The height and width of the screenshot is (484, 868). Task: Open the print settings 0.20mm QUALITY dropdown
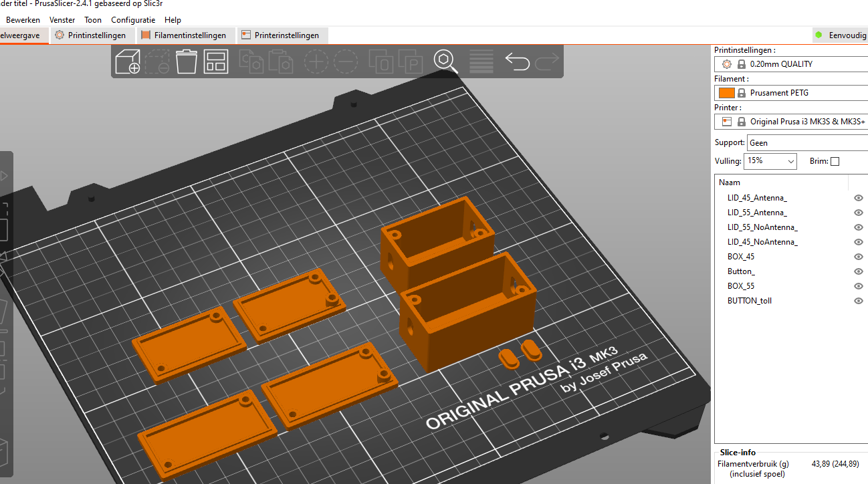click(x=791, y=64)
